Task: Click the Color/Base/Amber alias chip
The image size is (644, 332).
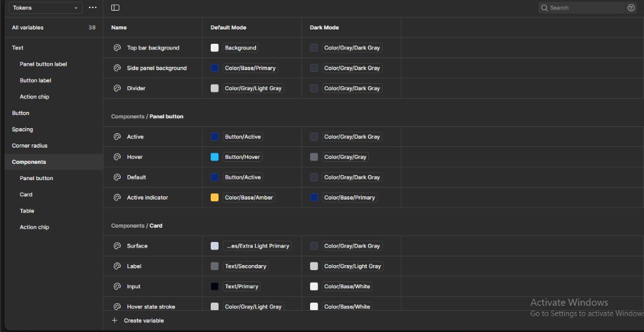Action: coord(248,198)
